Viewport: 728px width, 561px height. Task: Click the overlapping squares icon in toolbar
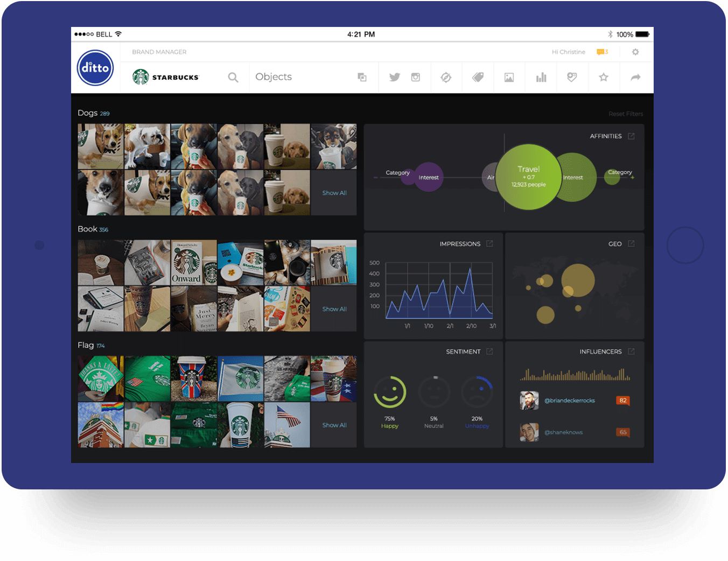point(362,78)
